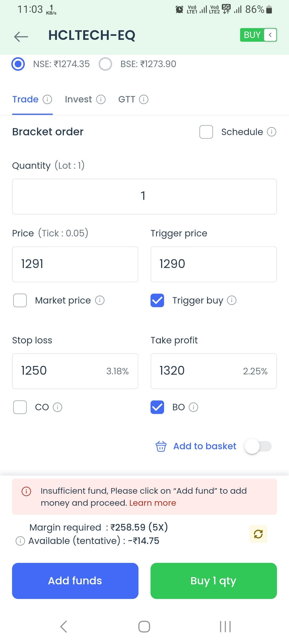Image resolution: width=289 pixels, height=644 pixels.
Task: Switch to the Invest tab
Action: [78, 99]
